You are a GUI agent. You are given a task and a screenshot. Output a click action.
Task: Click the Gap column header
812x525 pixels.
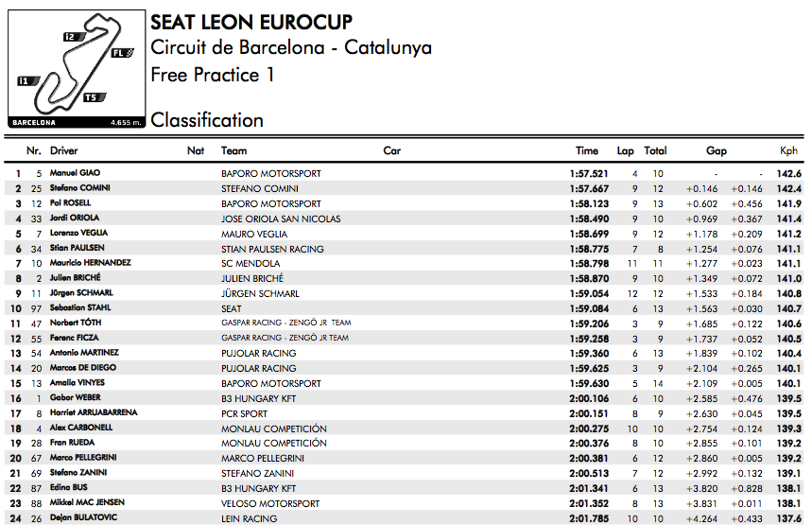(x=717, y=150)
